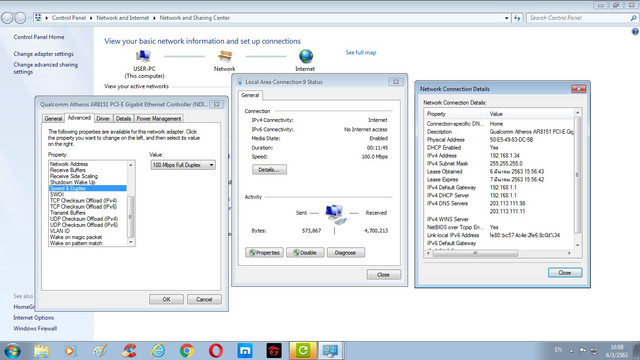The width and height of the screenshot is (640, 360).
Task: Select the Physical Address row
Action: coord(499,140)
